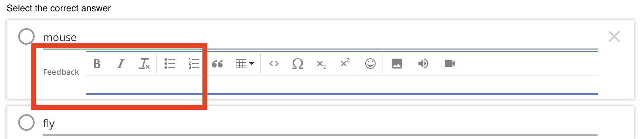Apply bold formatting to feedback text
Viewport: 644px width, 139px height.
(x=97, y=64)
